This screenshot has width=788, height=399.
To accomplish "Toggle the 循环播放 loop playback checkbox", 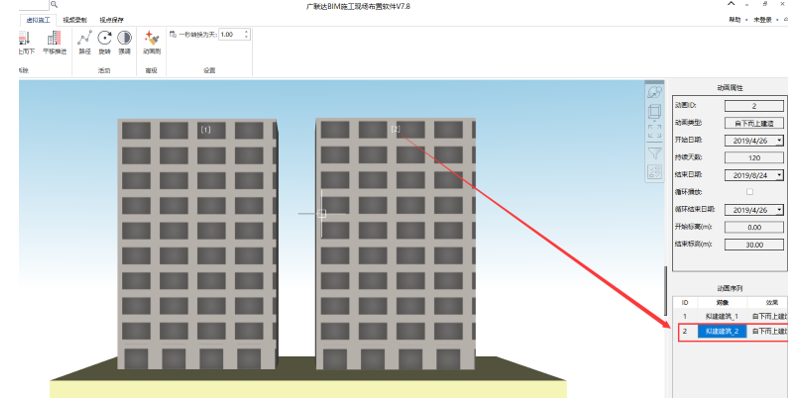I will click(749, 191).
